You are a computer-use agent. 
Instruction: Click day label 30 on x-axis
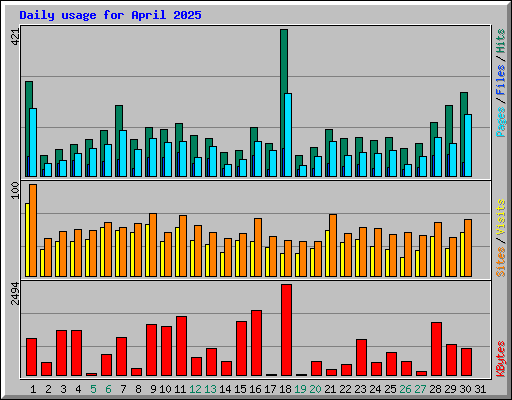[465, 389]
